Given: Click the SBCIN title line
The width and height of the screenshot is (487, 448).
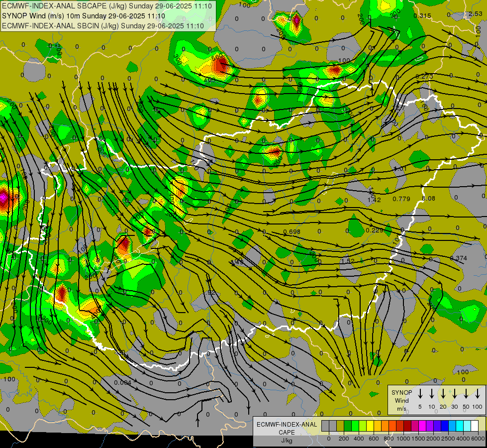Looking at the screenshot, I should pyautogui.click(x=103, y=26).
